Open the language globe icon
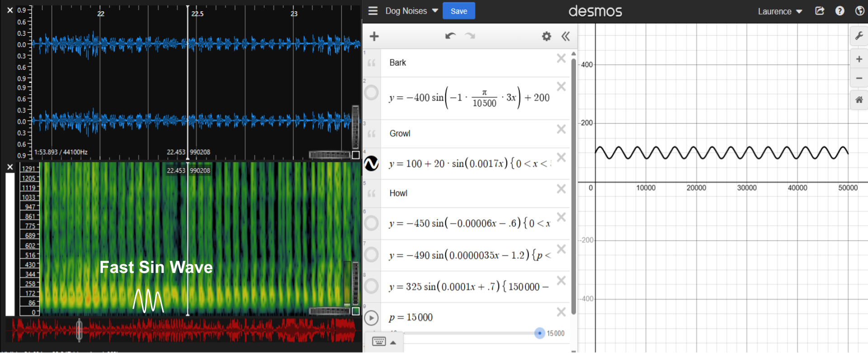Viewport: 868px width, 353px height. tap(860, 11)
